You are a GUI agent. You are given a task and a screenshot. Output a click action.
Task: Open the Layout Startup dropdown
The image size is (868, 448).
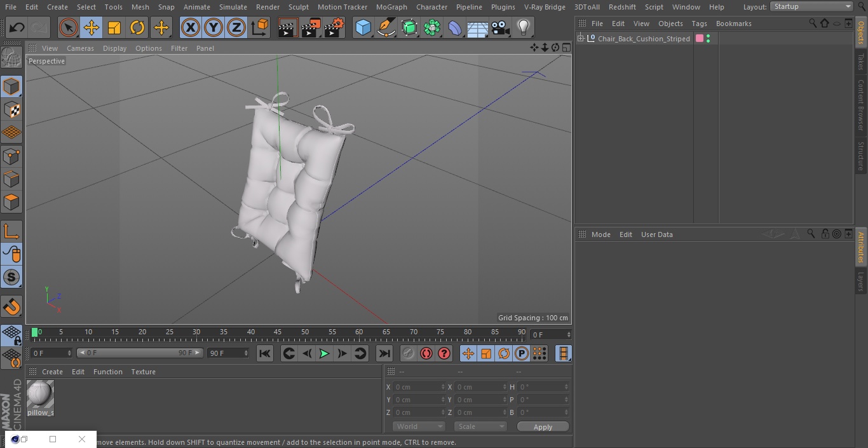pos(811,6)
